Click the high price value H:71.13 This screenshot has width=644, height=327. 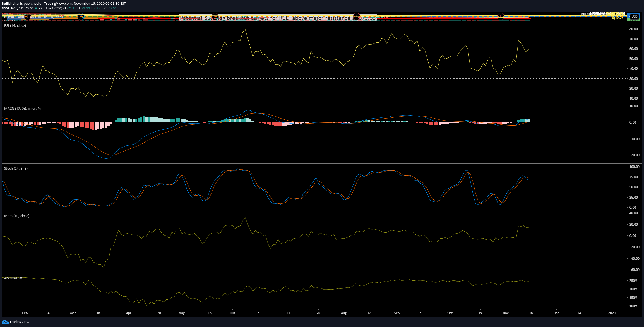coord(84,8)
